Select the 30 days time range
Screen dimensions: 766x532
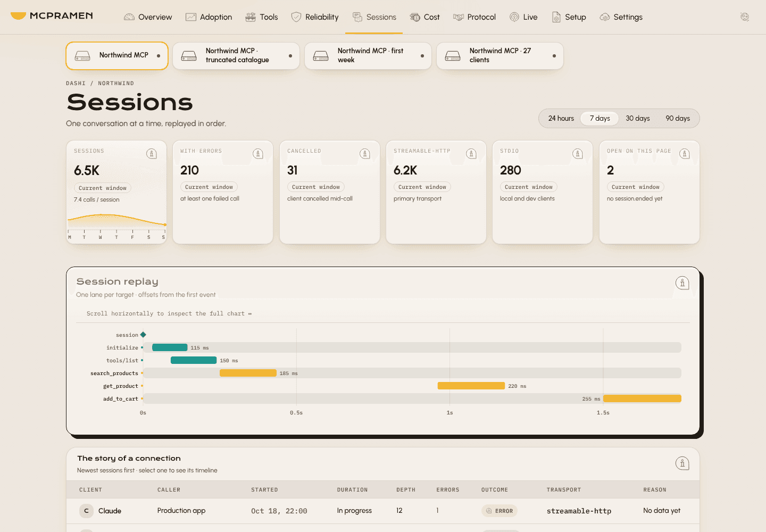click(x=638, y=118)
